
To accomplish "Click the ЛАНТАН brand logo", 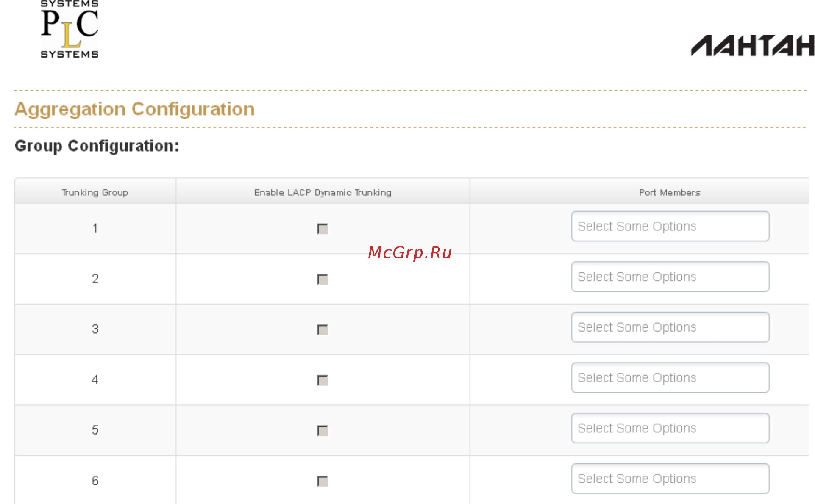I will coord(753,46).
